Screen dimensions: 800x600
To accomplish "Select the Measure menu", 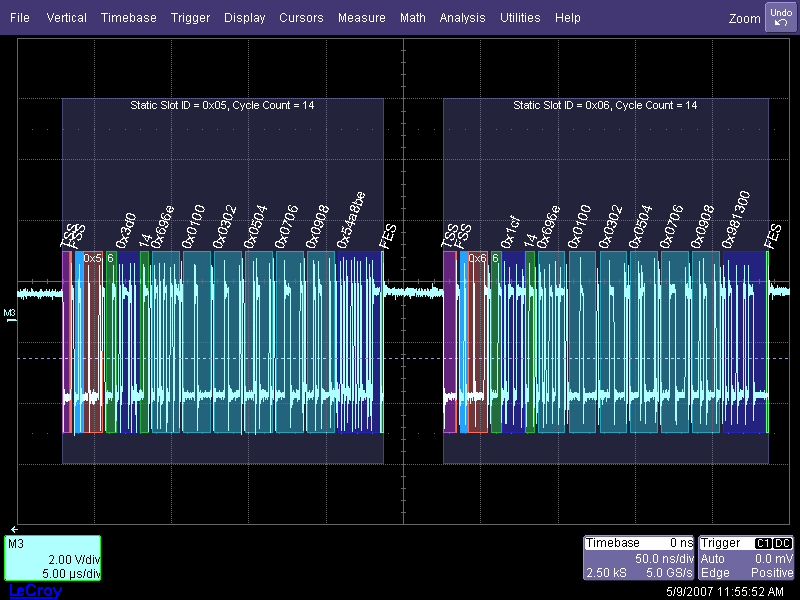I will pos(361,18).
